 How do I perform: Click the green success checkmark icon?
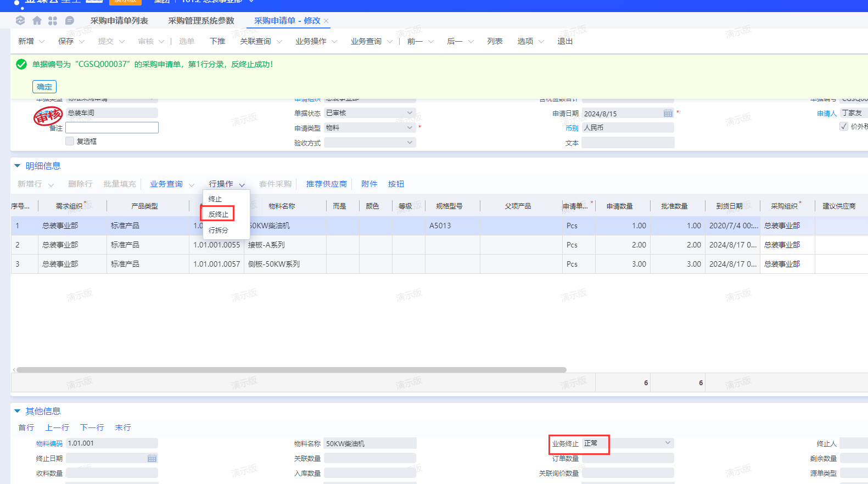(x=21, y=64)
